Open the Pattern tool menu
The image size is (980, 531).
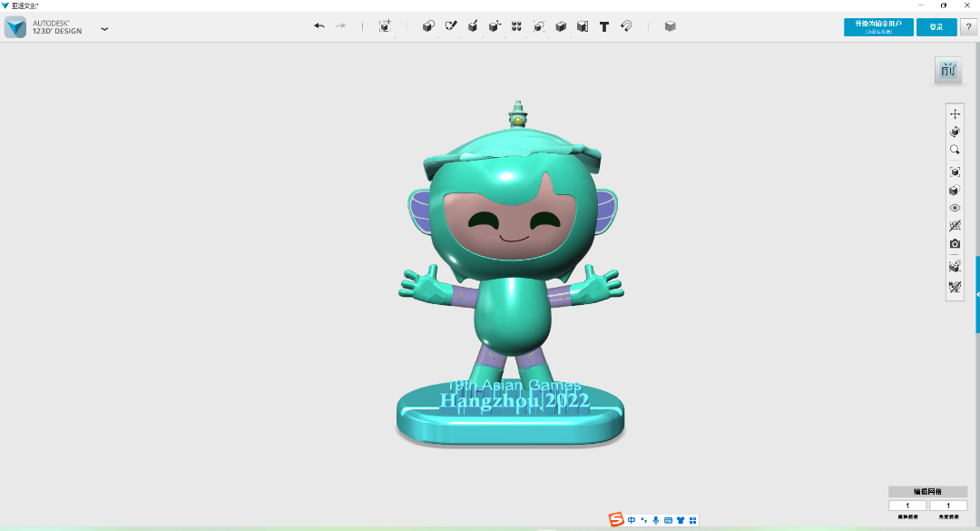click(x=516, y=26)
